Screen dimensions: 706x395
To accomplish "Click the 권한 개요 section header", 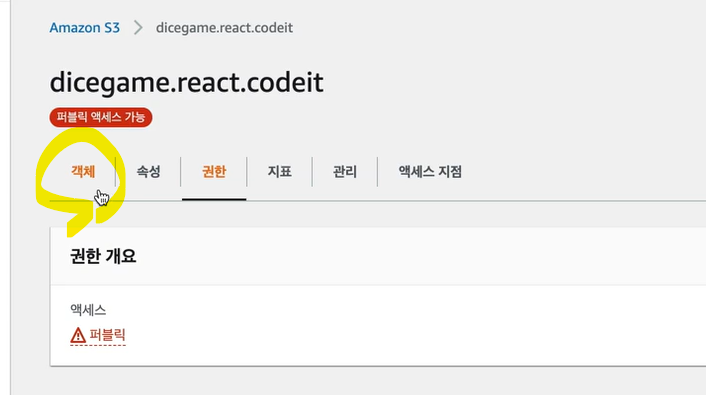I will (103, 256).
